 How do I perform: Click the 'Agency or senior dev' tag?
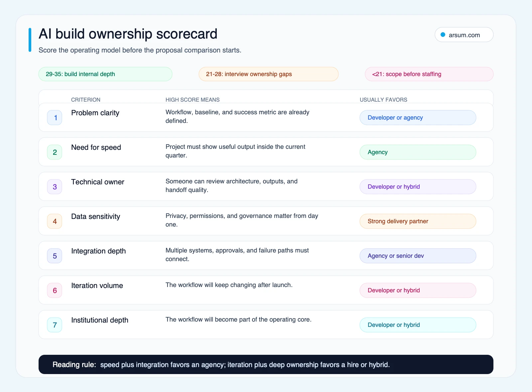pos(418,256)
